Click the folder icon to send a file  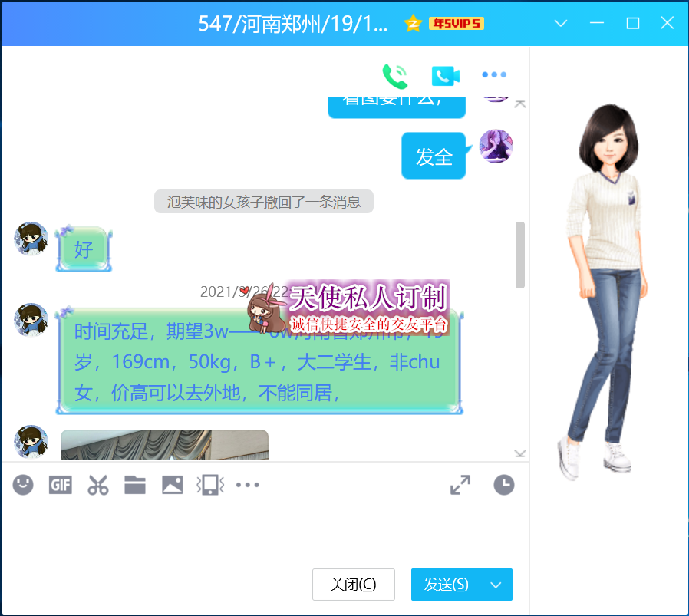(135, 485)
